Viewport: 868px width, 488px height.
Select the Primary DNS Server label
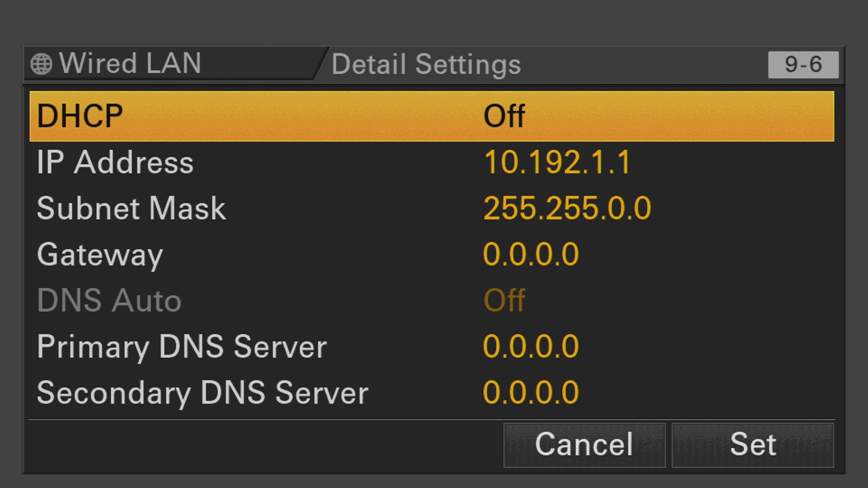click(x=182, y=348)
